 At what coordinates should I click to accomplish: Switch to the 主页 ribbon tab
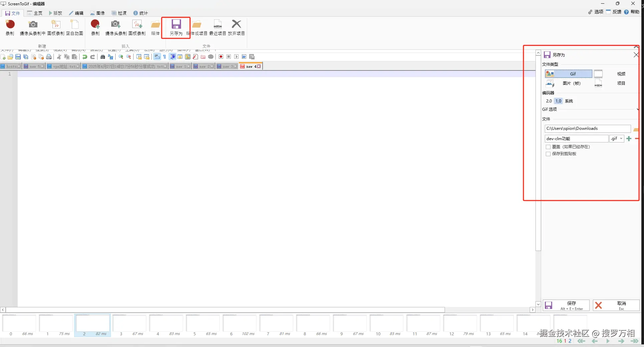point(35,13)
